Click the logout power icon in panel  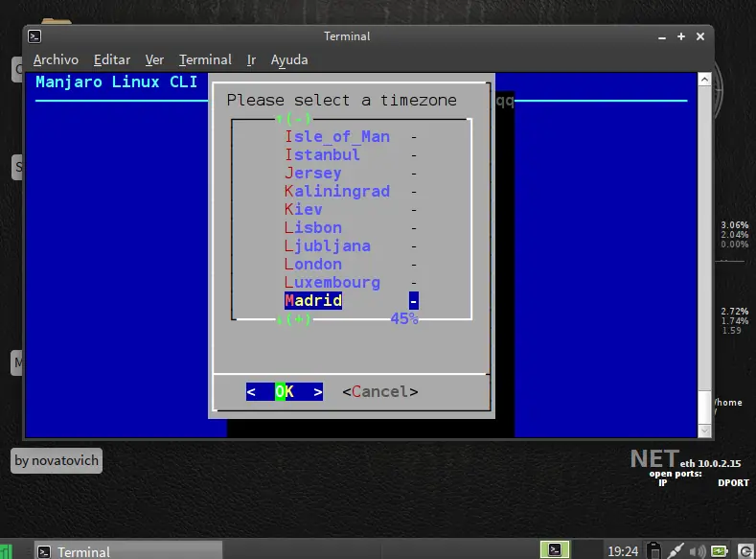pyautogui.click(x=745, y=551)
